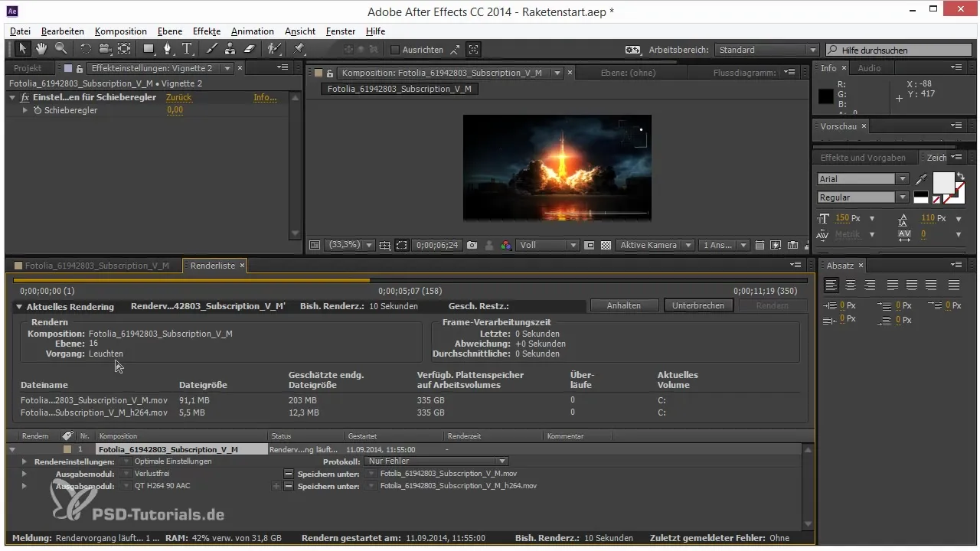Click the RGB channel display icon

tap(505, 246)
